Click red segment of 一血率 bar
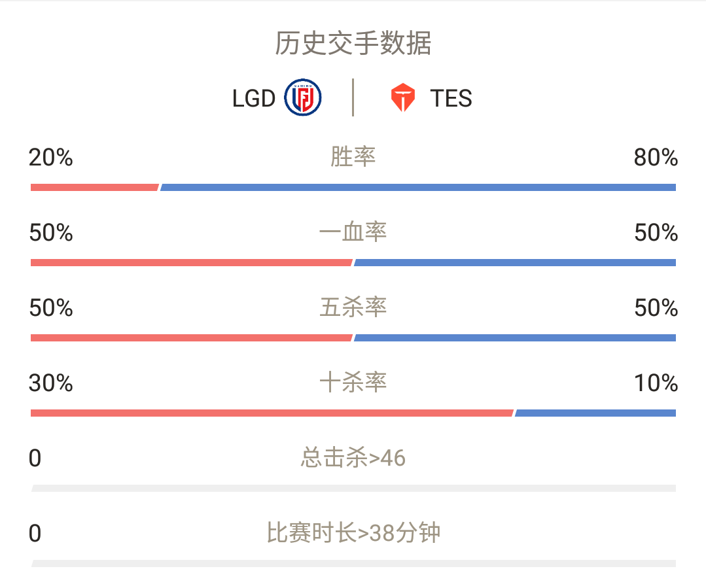This screenshot has height=588, width=706. [x=191, y=262]
